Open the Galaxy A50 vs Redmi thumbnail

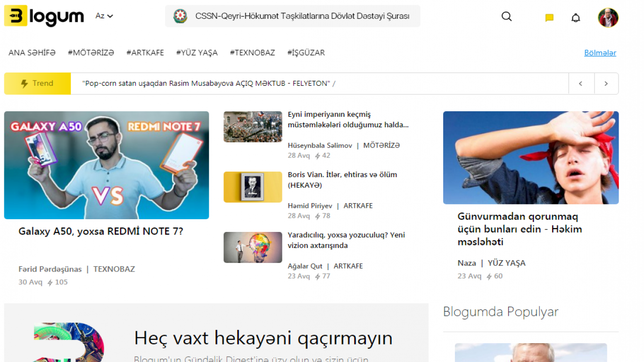[107, 165]
